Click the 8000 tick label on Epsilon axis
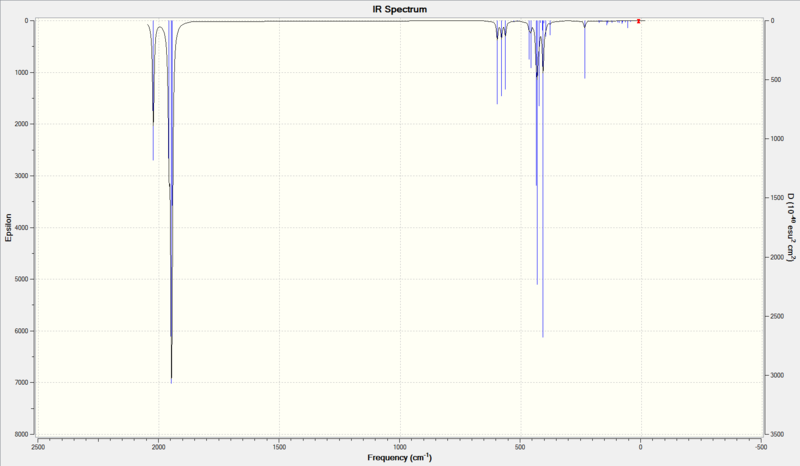The width and height of the screenshot is (800, 466). (22, 434)
